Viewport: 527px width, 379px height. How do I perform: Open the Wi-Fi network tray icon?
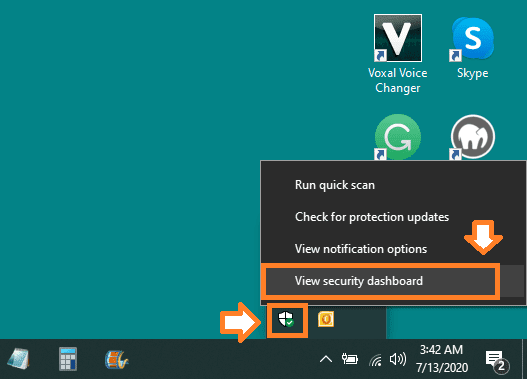(x=375, y=360)
